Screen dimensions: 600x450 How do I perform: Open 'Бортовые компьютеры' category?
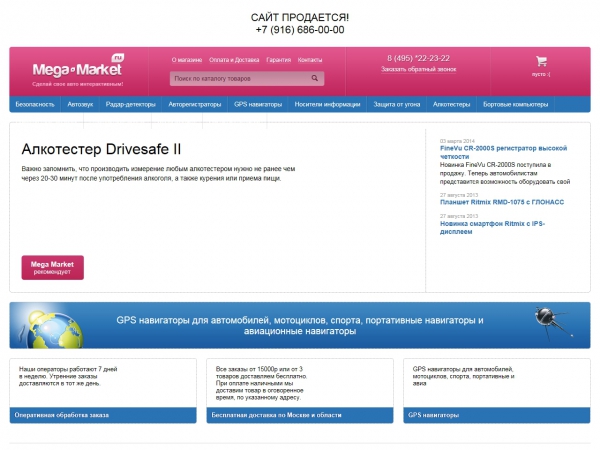click(515, 104)
